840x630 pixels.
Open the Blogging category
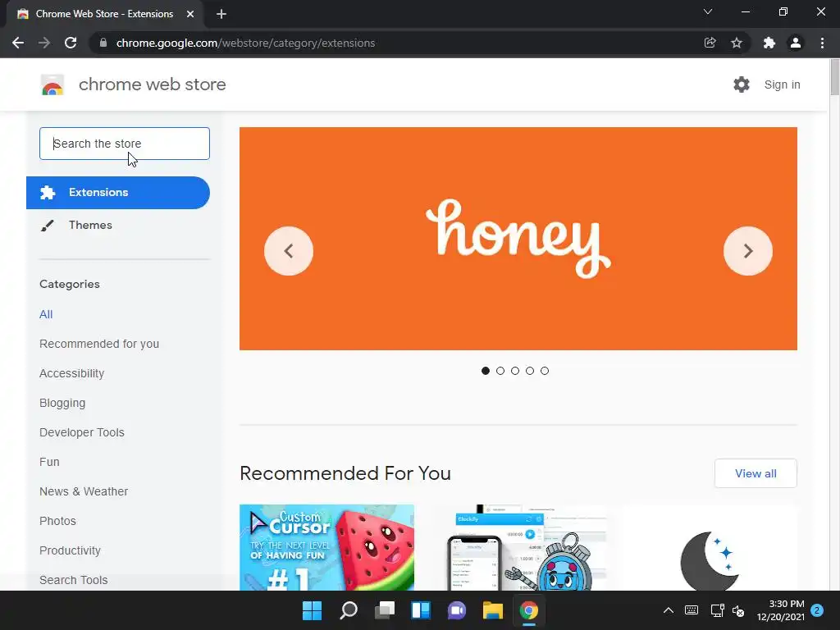point(62,403)
